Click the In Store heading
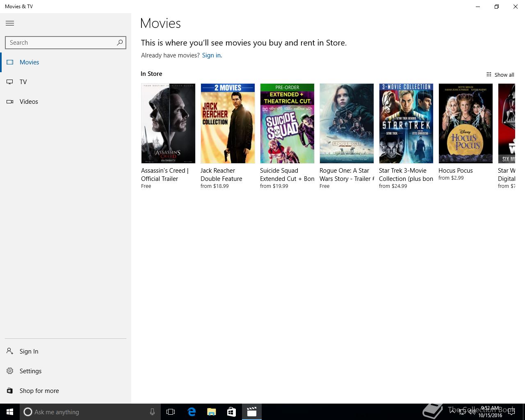The width and height of the screenshot is (525, 420). coord(151,74)
